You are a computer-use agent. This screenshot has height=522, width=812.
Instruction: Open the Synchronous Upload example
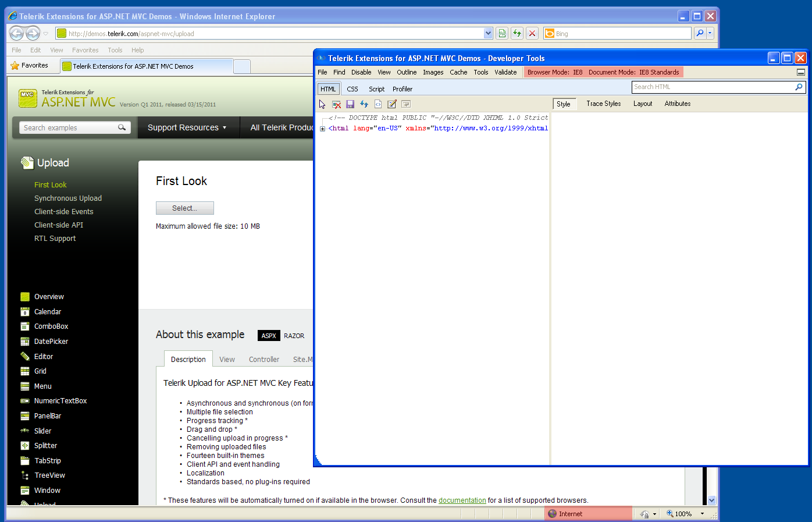[x=68, y=198]
